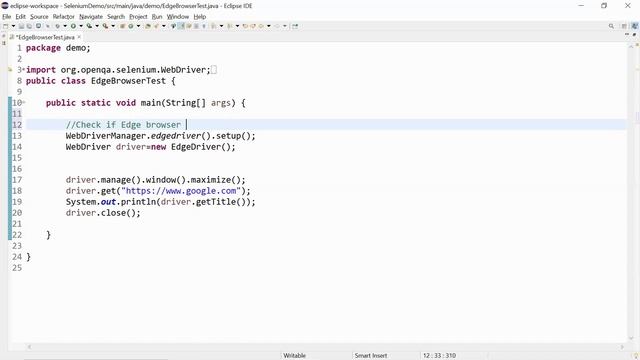Click the collapsed imports placeholder box
Image resolution: width=640 pixels, height=360 pixels.
coord(214,70)
